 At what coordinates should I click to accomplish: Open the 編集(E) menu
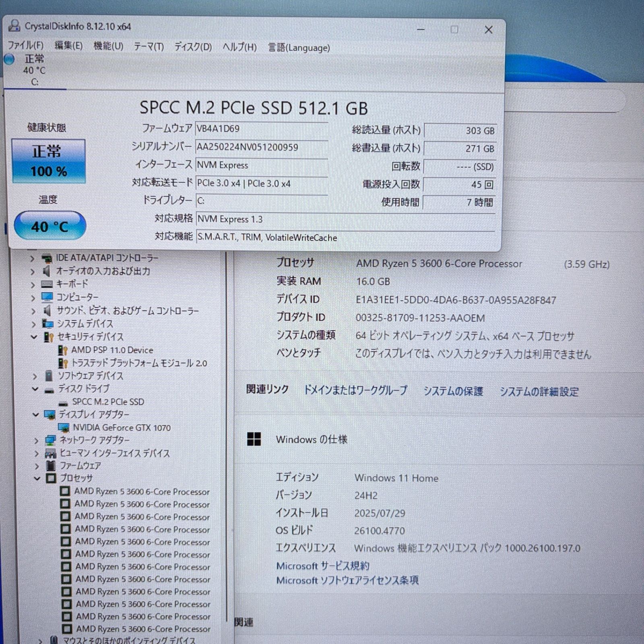point(68,45)
